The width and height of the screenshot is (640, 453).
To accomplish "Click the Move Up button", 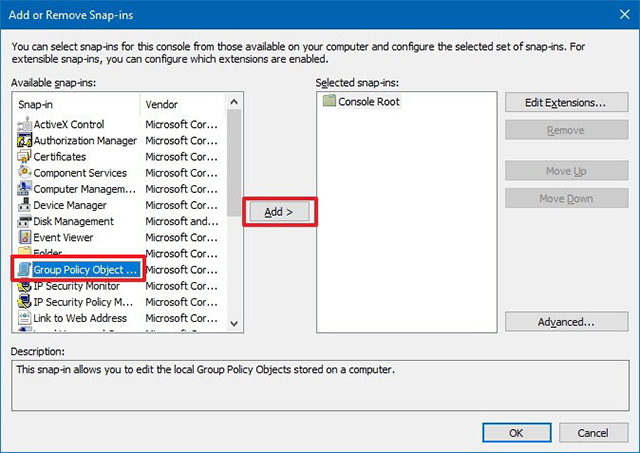I will pyautogui.click(x=566, y=171).
